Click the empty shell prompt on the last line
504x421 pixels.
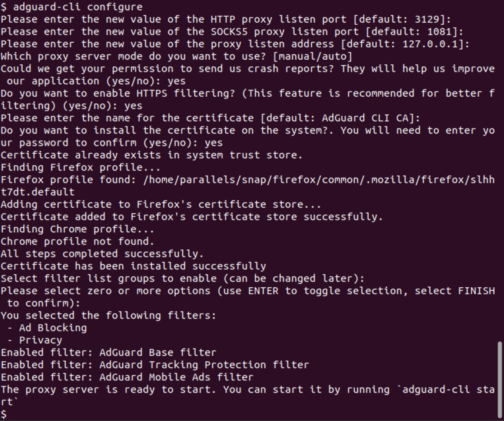(4, 414)
